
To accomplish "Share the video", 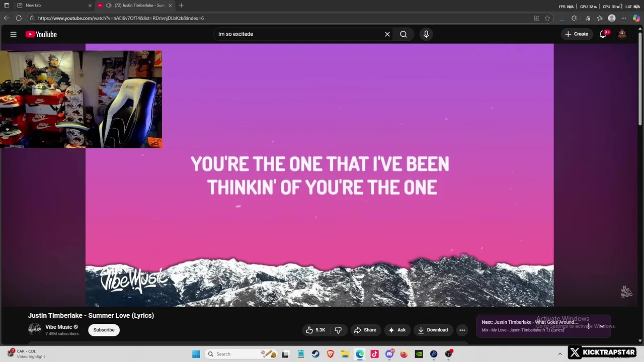I will tap(365, 330).
